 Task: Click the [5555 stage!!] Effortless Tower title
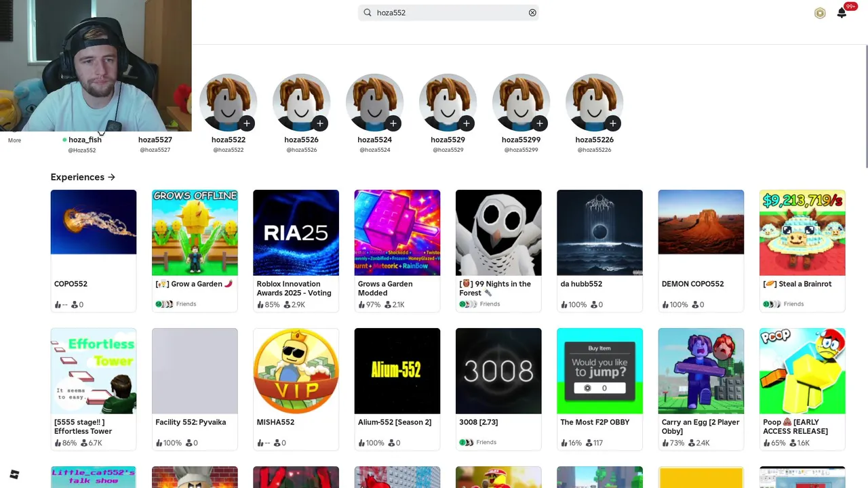(83, 427)
